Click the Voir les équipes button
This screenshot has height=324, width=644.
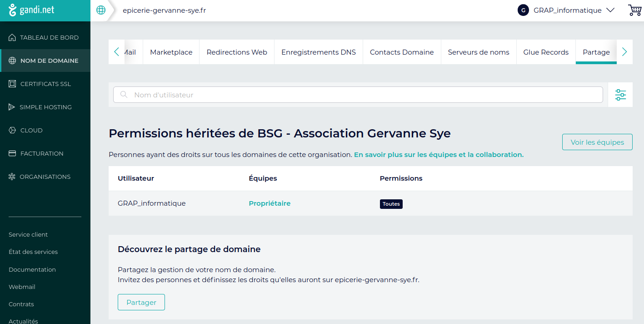pos(597,142)
